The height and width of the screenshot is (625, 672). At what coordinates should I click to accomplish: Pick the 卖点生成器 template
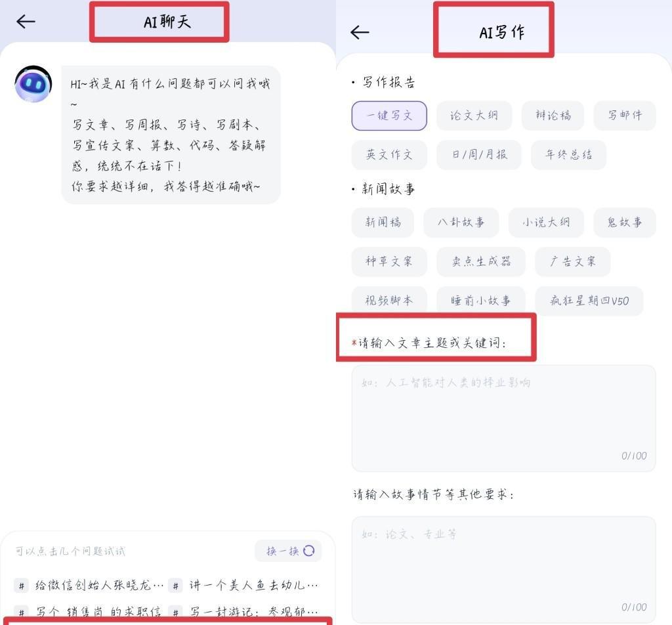click(x=481, y=261)
